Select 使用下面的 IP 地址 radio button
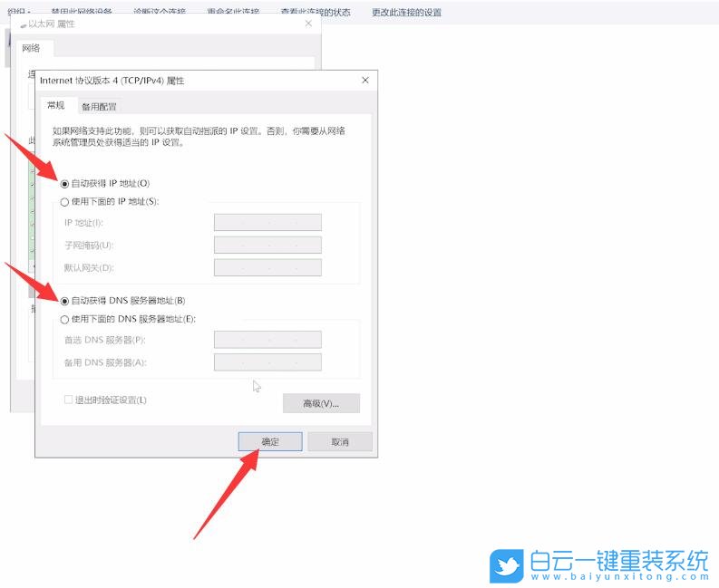719x588 pixels. tap(64, 202)
